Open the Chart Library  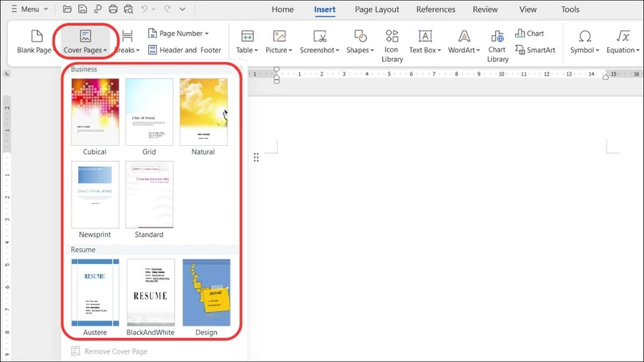(497, 46)
